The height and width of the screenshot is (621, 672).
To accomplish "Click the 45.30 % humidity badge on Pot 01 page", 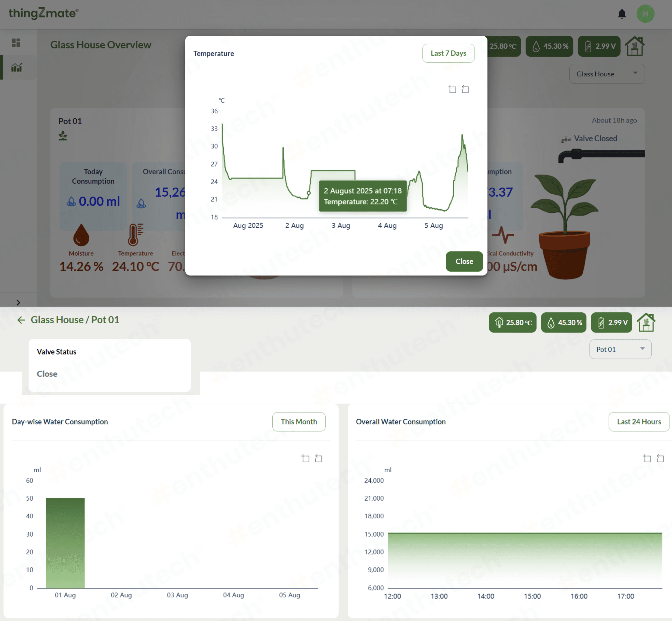I will pos(564,323).
